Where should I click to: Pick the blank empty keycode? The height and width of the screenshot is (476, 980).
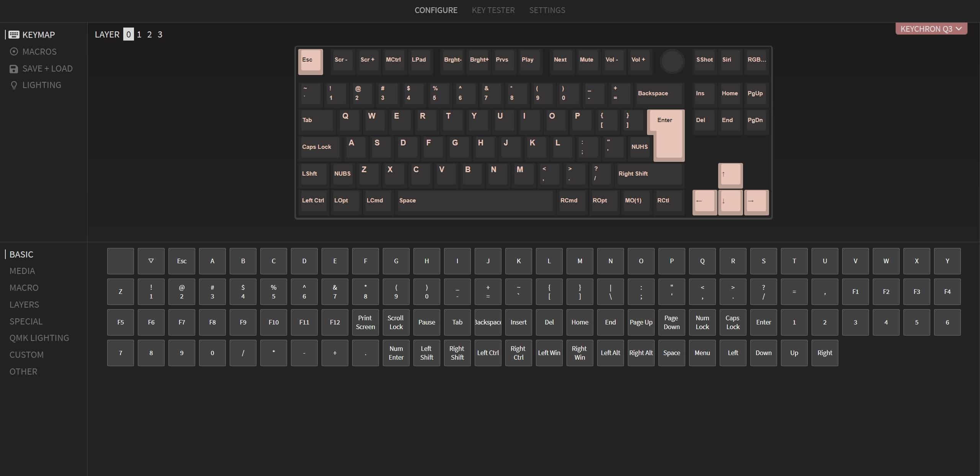(x=120, y=261)
